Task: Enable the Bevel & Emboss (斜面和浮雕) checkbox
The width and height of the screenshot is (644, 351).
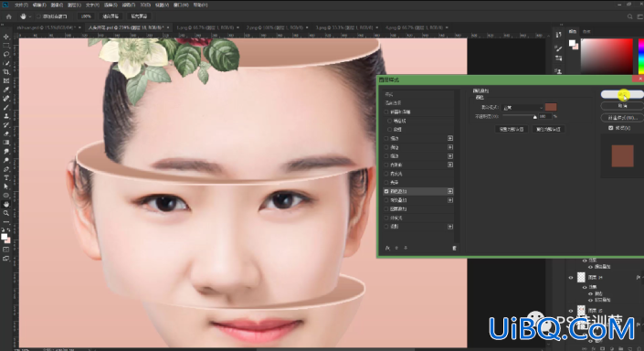Action: click(x=386, y=112)
